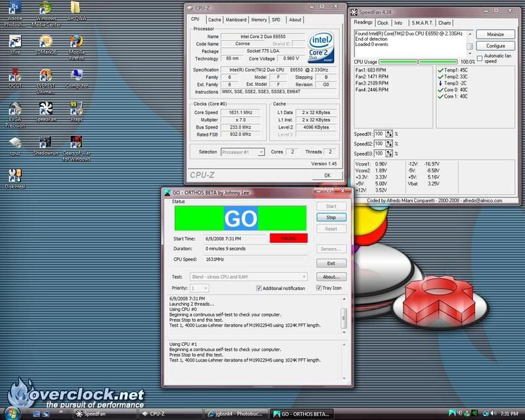Image resolution: width=525 pixels, height=420 pixels.
Task: Click Configure in SpeedFan
Action: tap(495, 46)
